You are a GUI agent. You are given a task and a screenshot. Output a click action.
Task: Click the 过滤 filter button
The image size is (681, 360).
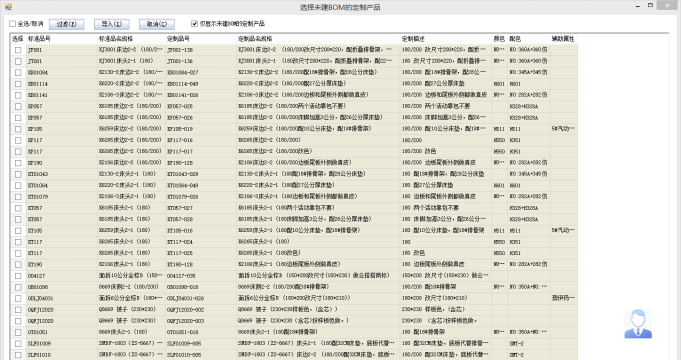pos(66,24)
